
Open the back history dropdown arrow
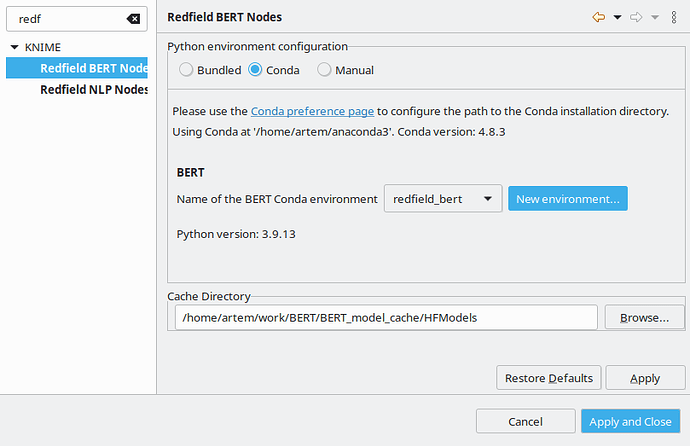(617, 18)
